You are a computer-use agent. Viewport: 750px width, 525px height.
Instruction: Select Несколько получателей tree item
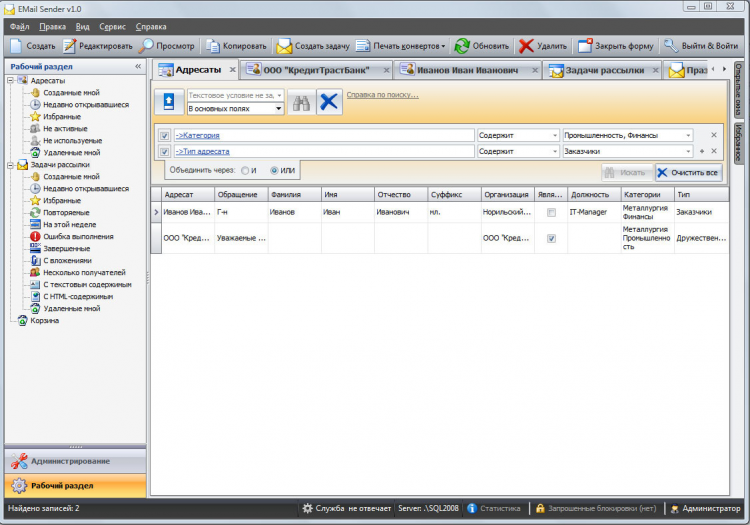point(84,273)
